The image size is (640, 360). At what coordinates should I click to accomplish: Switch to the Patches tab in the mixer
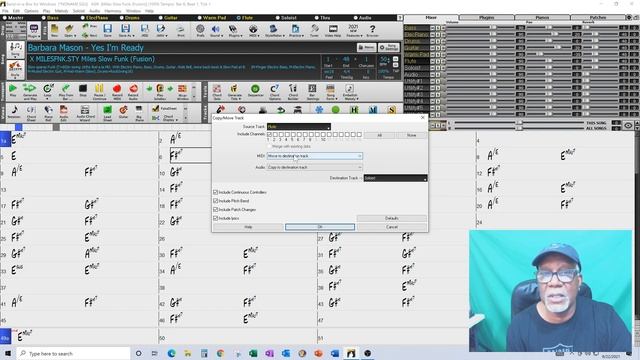click(x=598, y=18)
